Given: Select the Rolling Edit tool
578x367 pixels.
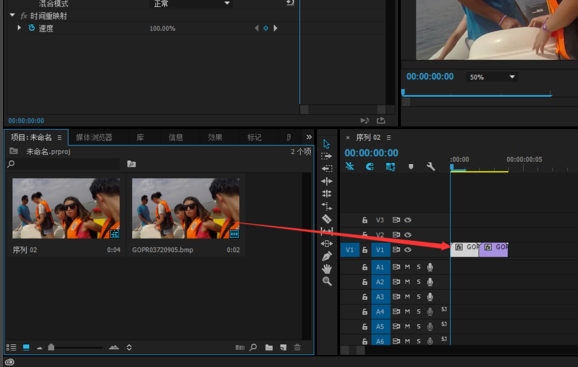Looking at the screenshot, I should (327, 193).
